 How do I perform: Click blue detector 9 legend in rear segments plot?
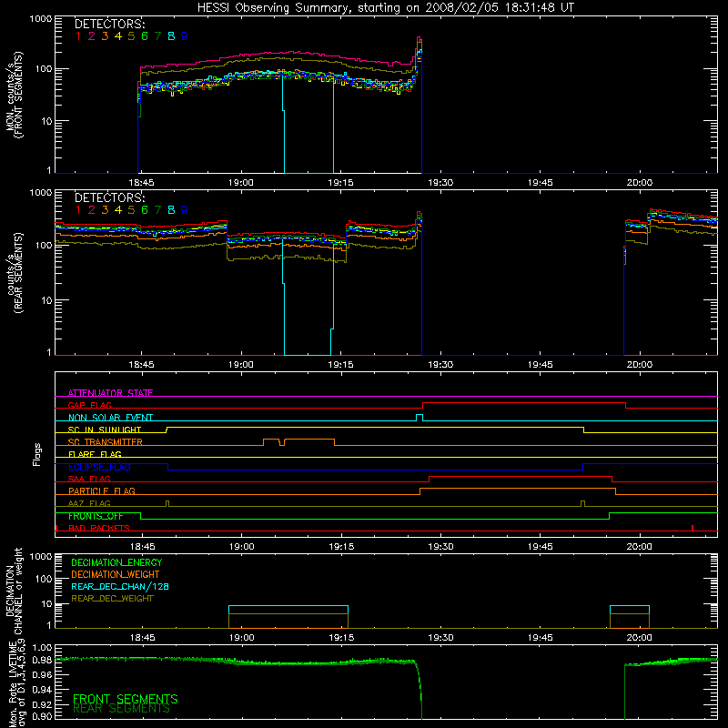pyautogui.click(x=185, y=210)
